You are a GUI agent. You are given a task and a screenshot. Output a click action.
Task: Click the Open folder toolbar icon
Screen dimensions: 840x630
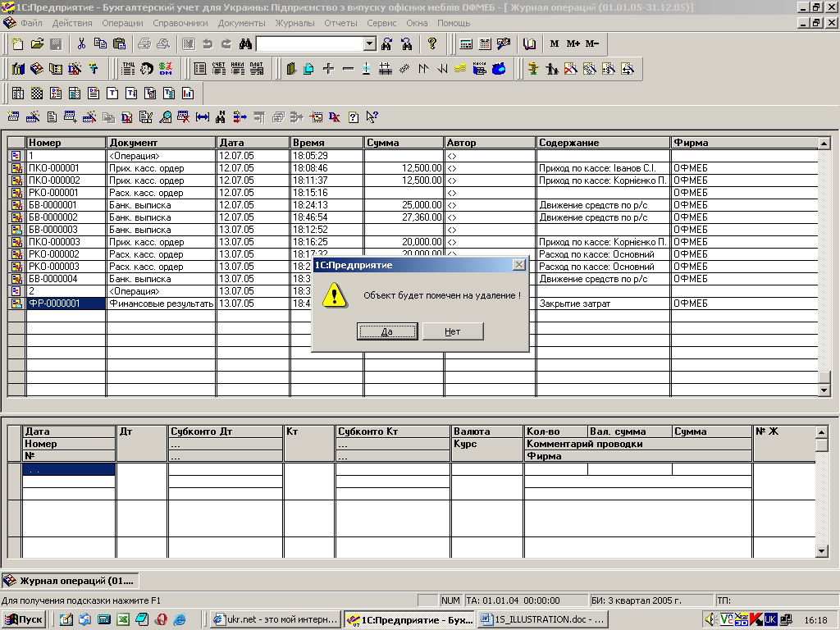(x=37, y=44)
